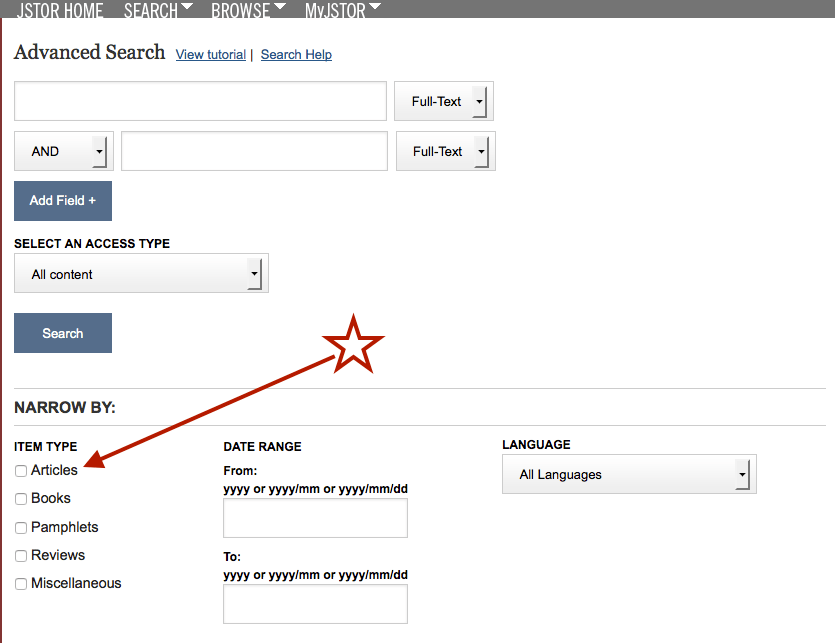Open the JSTOR HOME menu
This screenshot has height=643, width=835.
pyautogui.click(x=59, y=10)
